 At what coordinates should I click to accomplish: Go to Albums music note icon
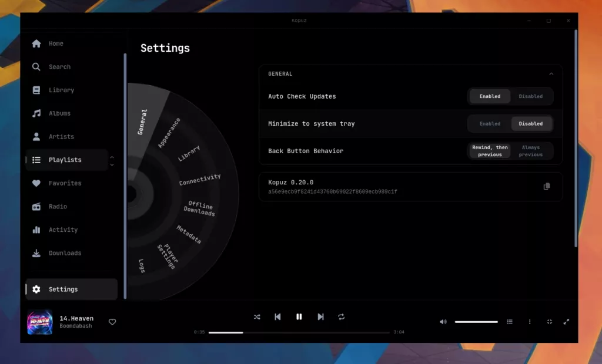coord(36,113)
